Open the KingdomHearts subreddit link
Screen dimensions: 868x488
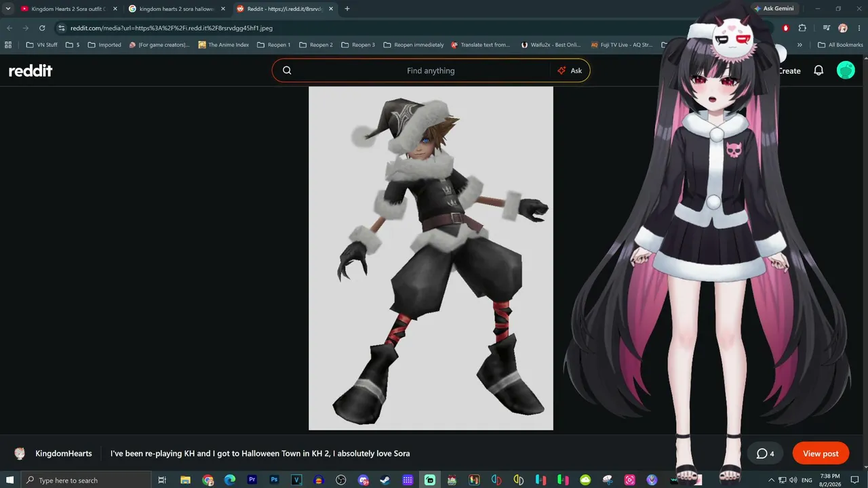(x=64, y=453)
